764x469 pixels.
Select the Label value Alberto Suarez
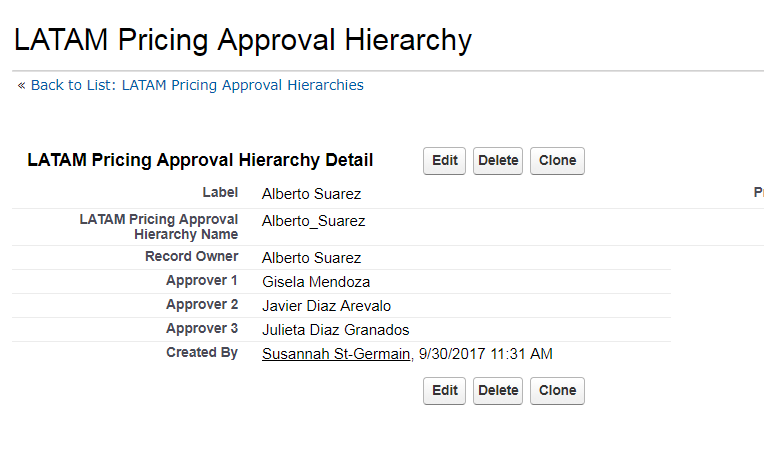(311, 194)
